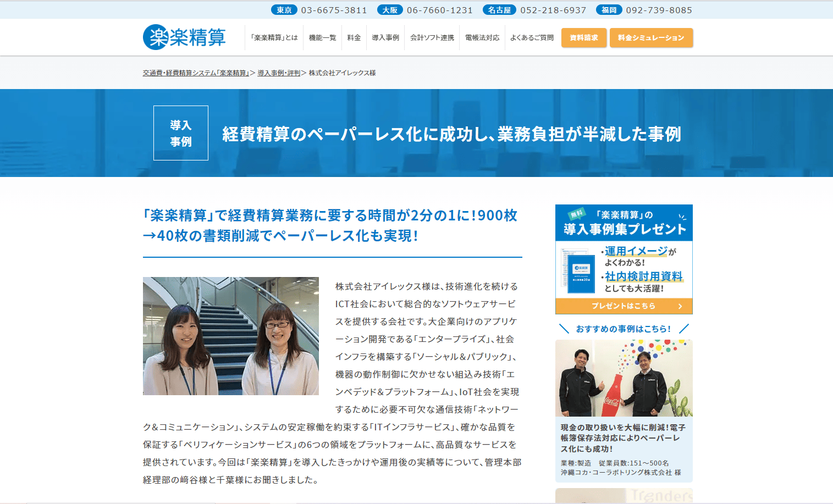Screen dimensions: 833x504
Task: Open 電帳法対応 navigation item
Action: (482, 38)
